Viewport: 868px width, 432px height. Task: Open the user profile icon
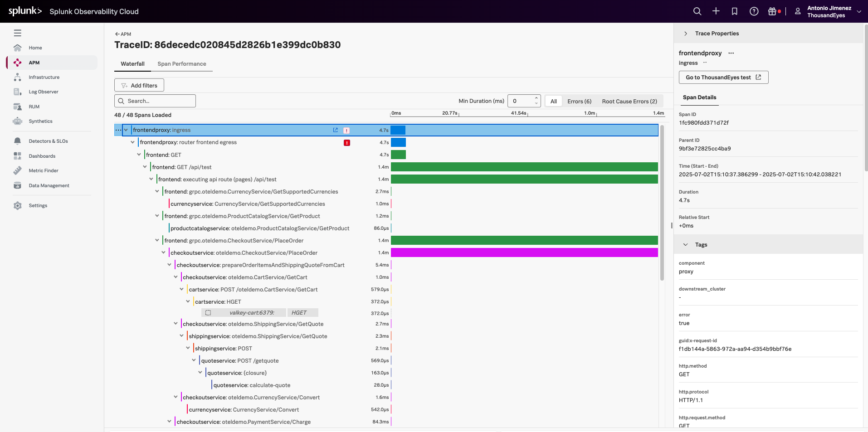pos(798,11)
